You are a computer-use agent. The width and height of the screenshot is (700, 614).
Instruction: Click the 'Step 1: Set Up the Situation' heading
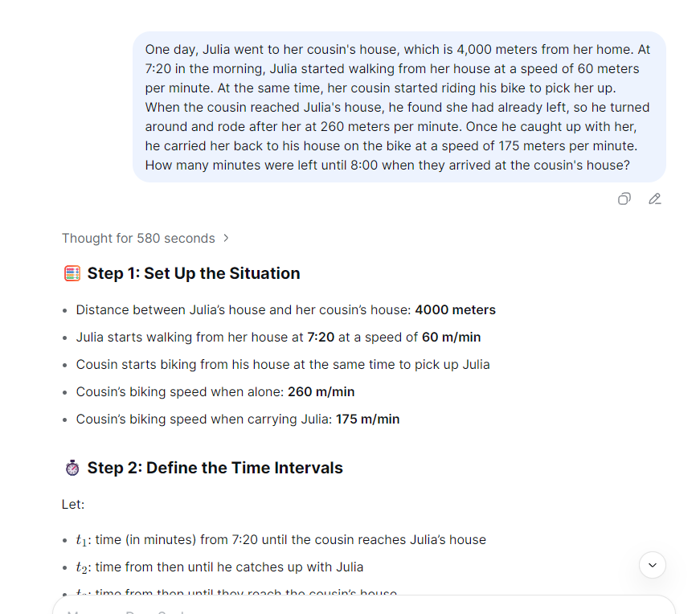(193, 273)
